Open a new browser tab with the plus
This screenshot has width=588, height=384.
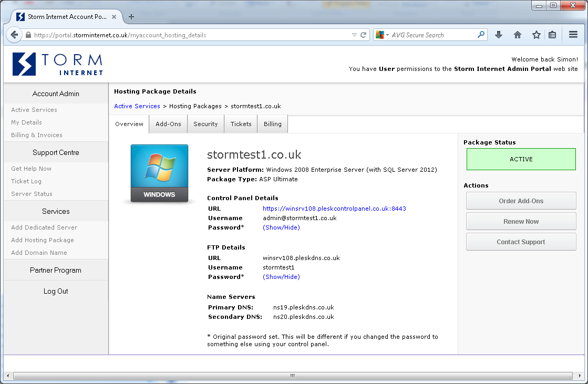131,16
